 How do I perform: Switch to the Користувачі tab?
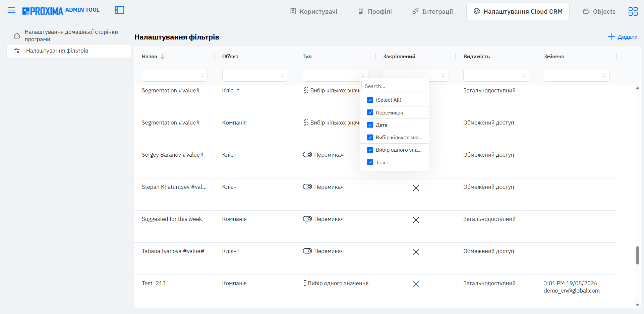[314, 12]
